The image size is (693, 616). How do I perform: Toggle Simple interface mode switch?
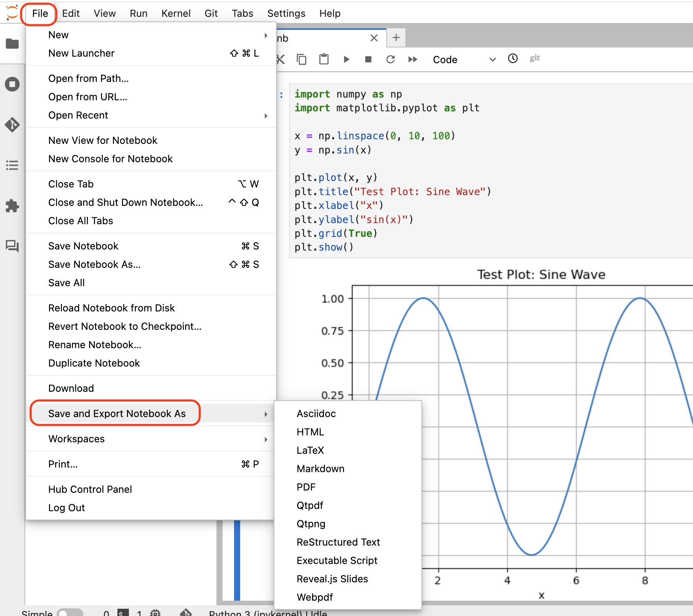coord(70,612)
